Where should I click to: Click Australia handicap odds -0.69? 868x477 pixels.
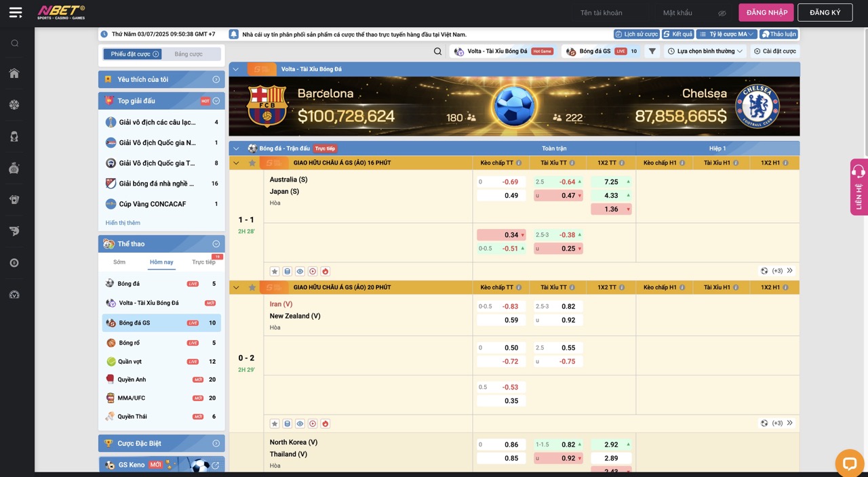[501, 182]
